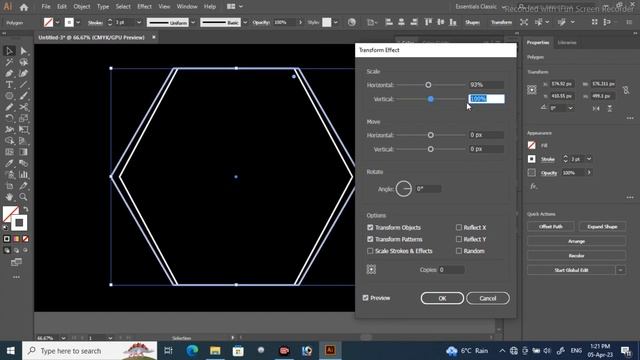This screenshot has width=640, height=360.
Task: Select the Free Transform tool
Action: 23,130
